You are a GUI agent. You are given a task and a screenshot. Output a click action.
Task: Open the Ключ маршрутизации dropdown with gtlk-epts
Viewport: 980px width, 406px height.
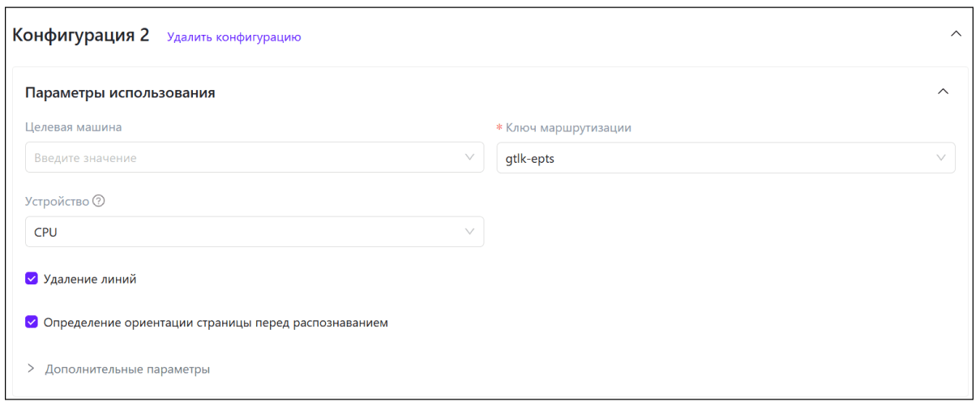tap(713, 158)
